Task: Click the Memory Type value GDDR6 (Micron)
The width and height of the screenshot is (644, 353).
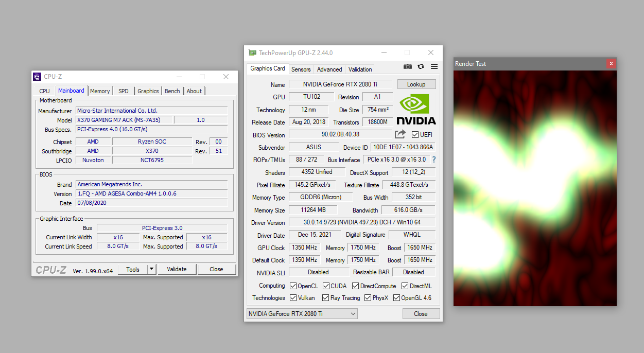Action: tap(320, 197)
